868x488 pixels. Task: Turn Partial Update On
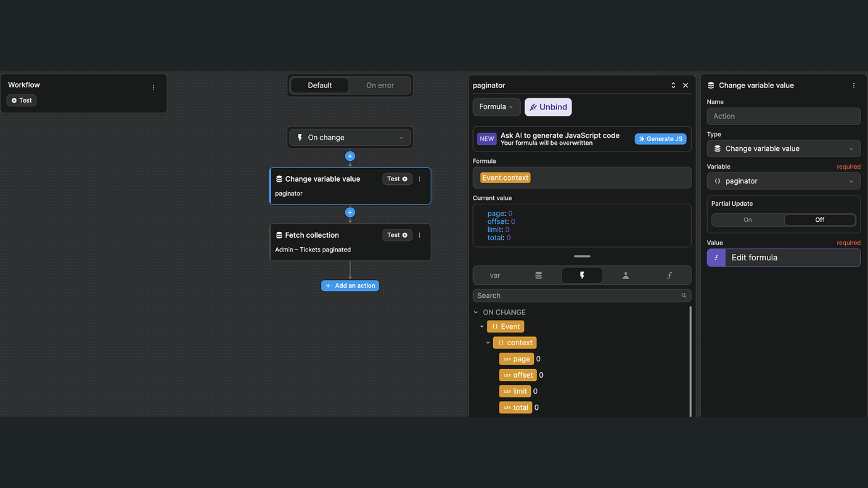tap(747, 220)
